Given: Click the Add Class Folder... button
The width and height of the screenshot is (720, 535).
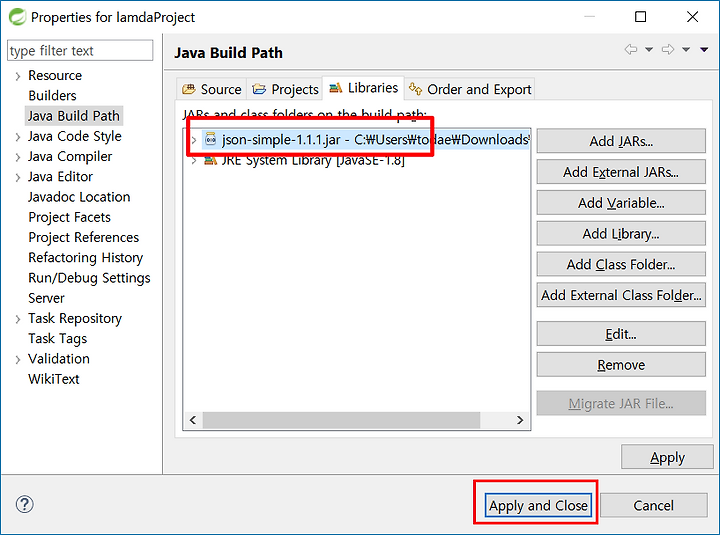Looking at the screenshot, I should pyautogui.click(x=621, y=264).
